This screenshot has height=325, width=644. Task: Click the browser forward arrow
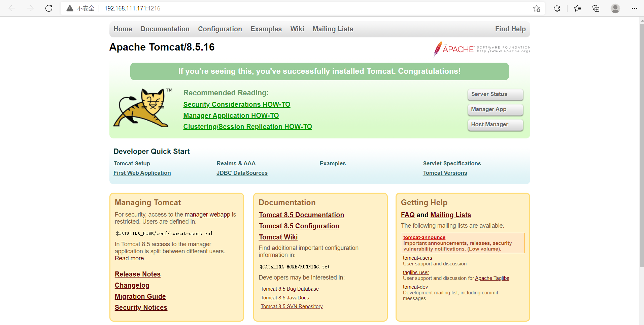pos(30,8)
